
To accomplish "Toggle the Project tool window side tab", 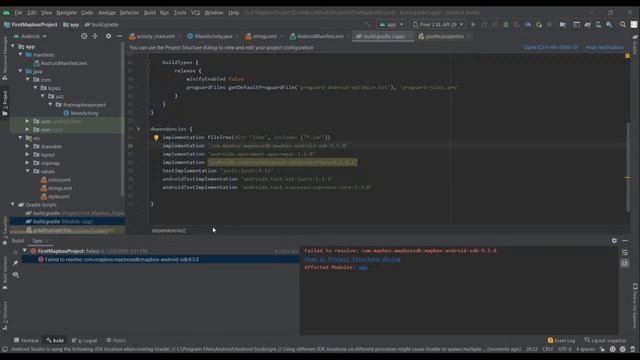I will [x=5, y=102].
